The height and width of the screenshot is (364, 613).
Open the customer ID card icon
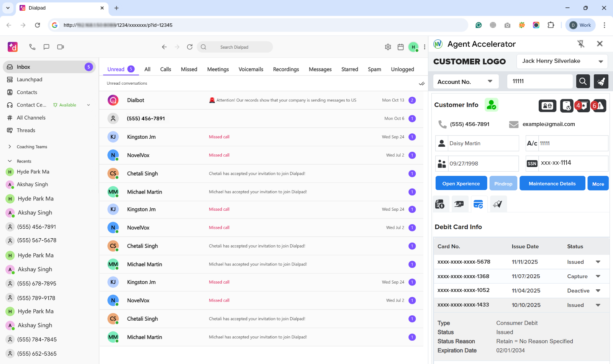click(x=547, y=106)
